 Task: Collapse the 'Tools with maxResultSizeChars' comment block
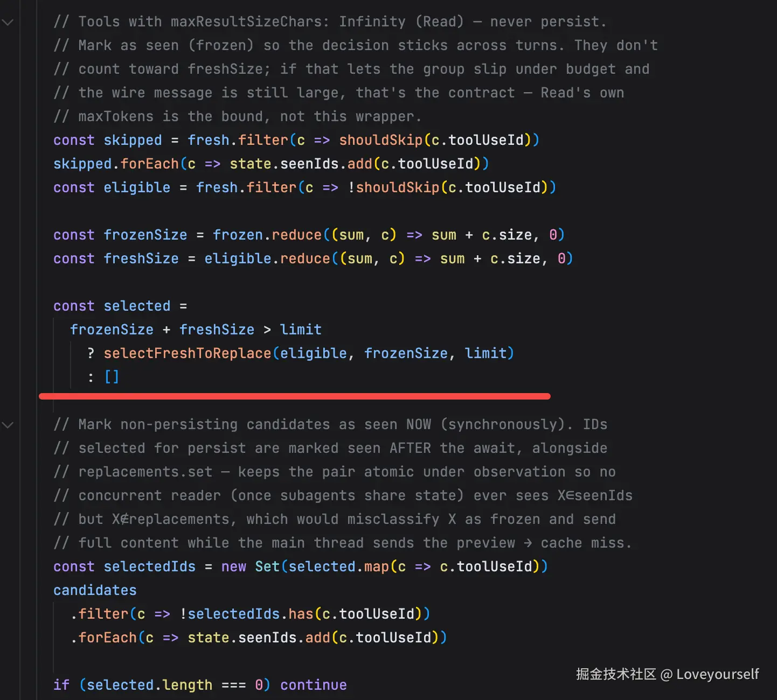[x=8, y=23]
